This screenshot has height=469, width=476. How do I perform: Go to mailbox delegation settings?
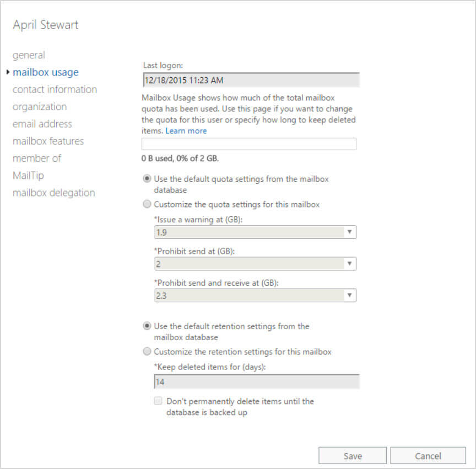[x=54, y=193]
